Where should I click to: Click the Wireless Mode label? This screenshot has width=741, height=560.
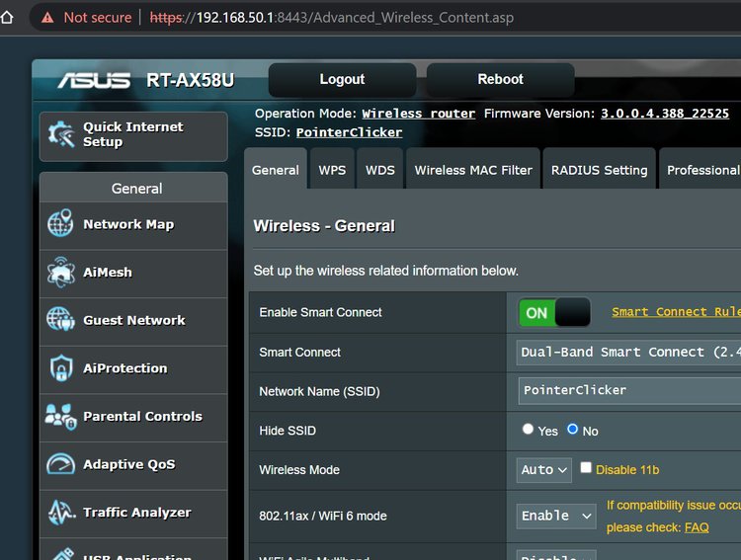299,470
